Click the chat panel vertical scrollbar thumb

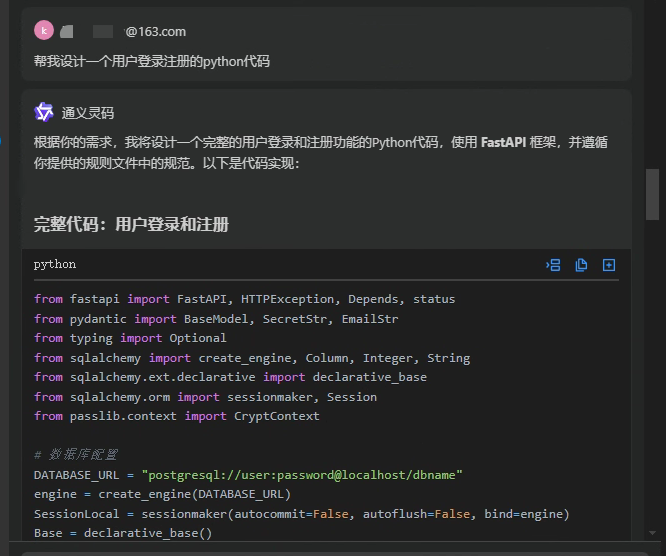point(653,193)
